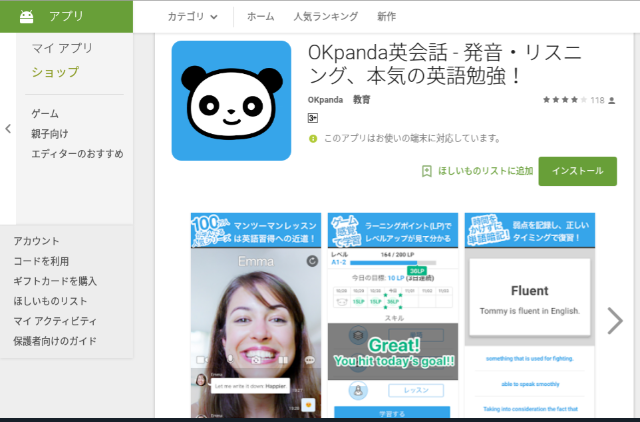Screen dimensions: 640x422
Task: Open エディターのおすすめ link
Action: click(78, 153)
